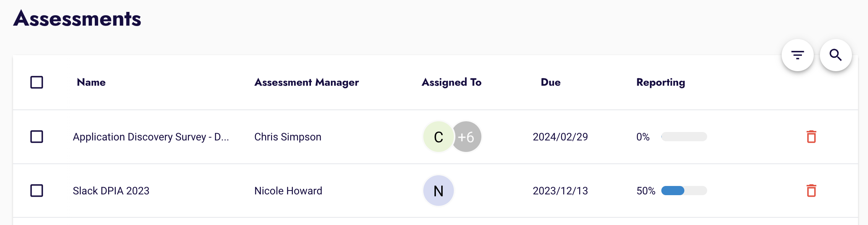
Task: Click the Chris Simpson manager name
Action: coord(288,137)
